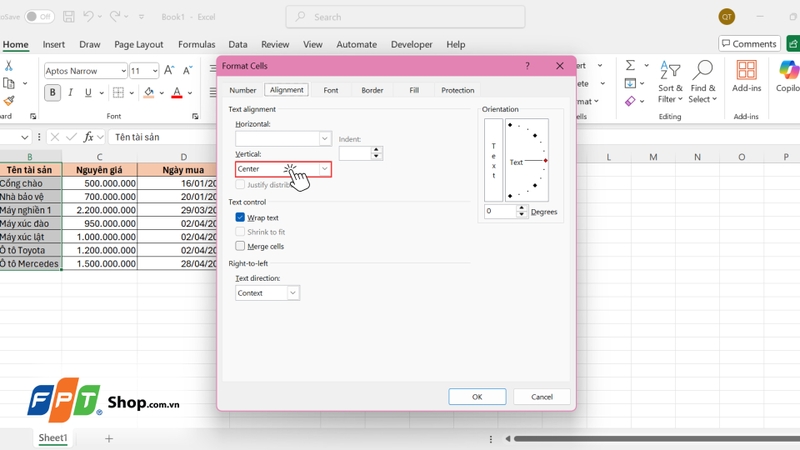Click the Find & Select magnifier icon
The image size is (800, 450).
pos(703,69)
